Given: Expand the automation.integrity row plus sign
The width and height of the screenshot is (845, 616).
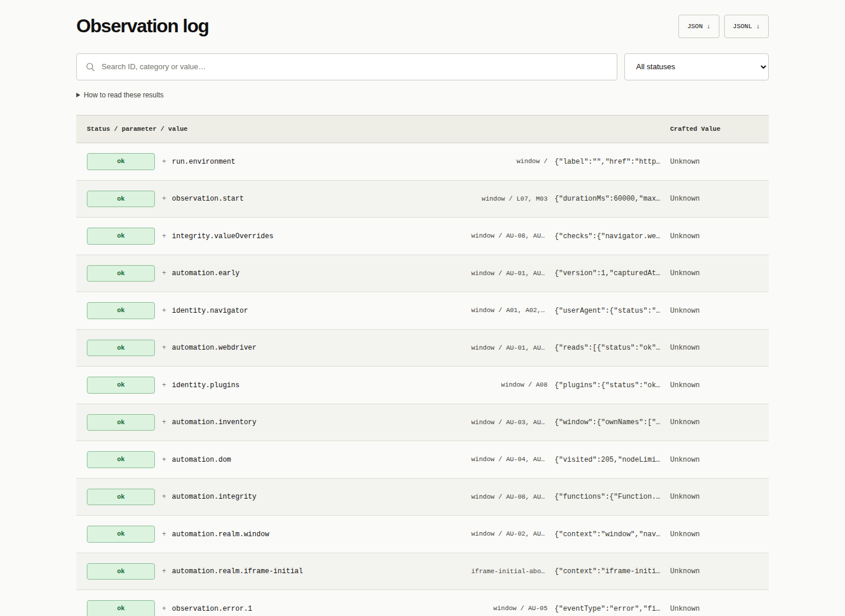Looking at the screenshot, I should (164, 496).
